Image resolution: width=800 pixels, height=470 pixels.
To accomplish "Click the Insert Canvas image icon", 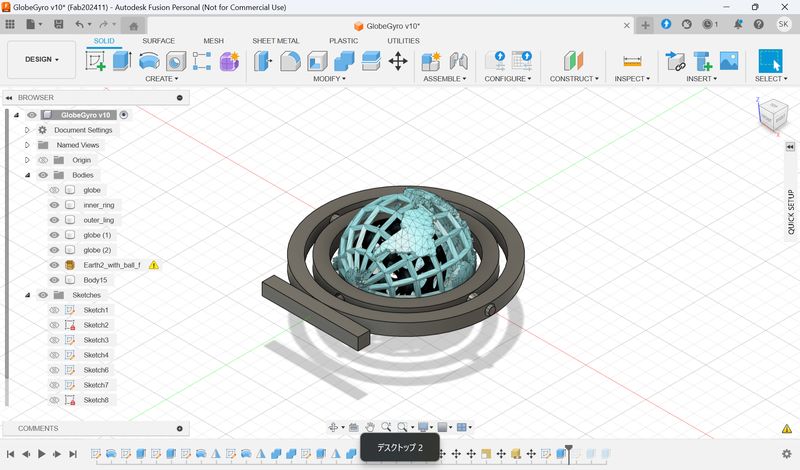I will click(729, 61).
